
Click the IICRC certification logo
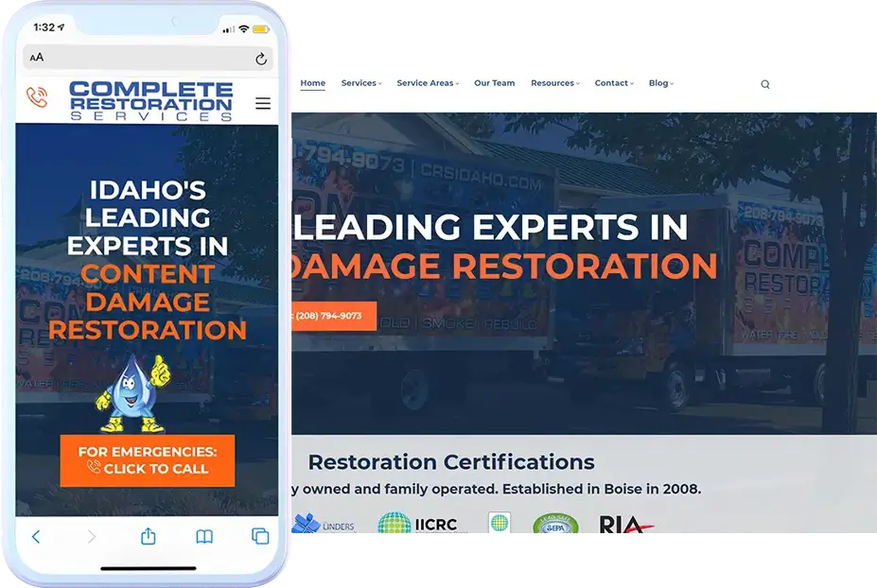pyautogui.click(x=420, y=525)
